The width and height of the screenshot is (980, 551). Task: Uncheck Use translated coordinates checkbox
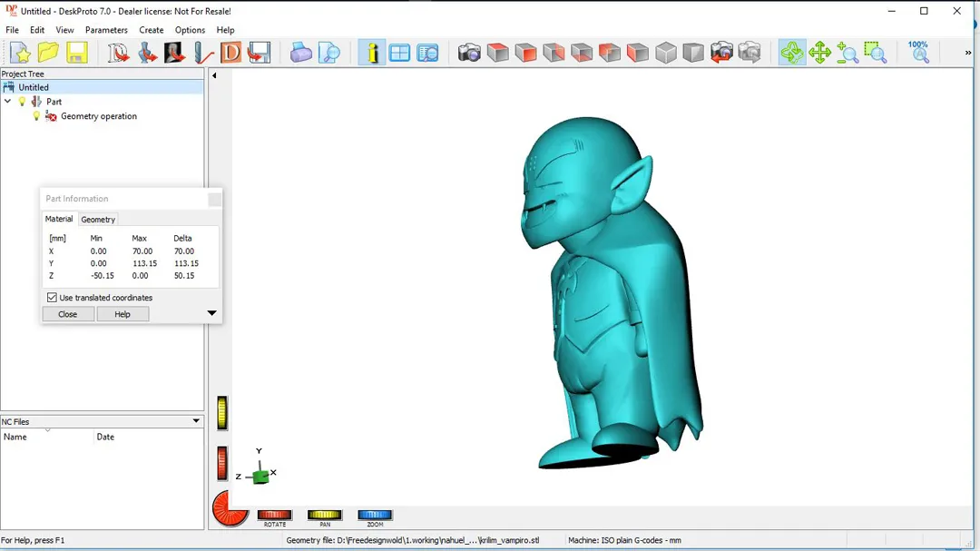pyautogui.click(x=52, y=298)
